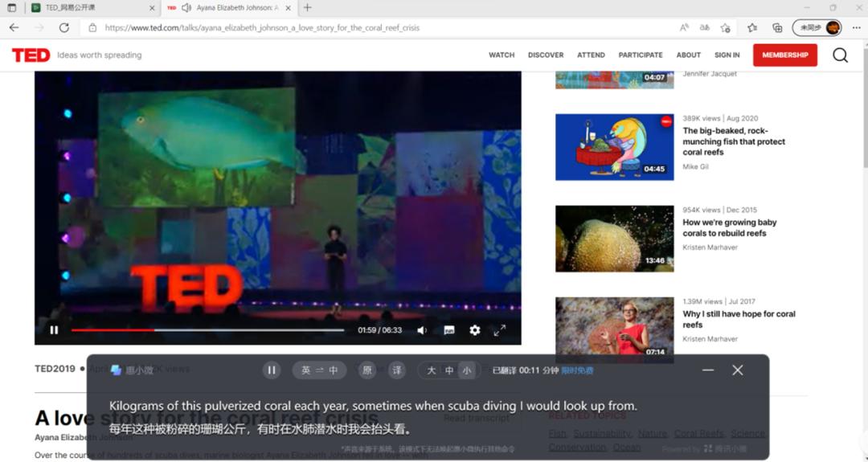Open the WATCH menu
The height and width of the screenshot is (462, 868).
(502, 55)
